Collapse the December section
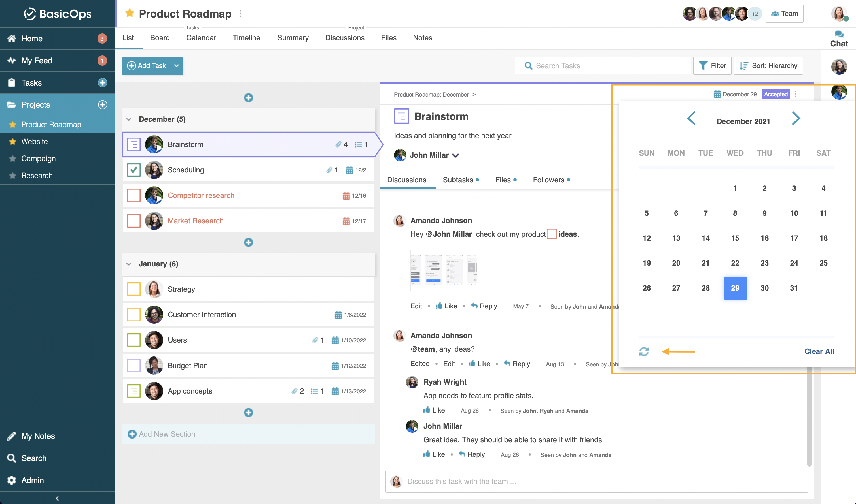This screenshot has height=504, width=856. (x=128, y=119)
